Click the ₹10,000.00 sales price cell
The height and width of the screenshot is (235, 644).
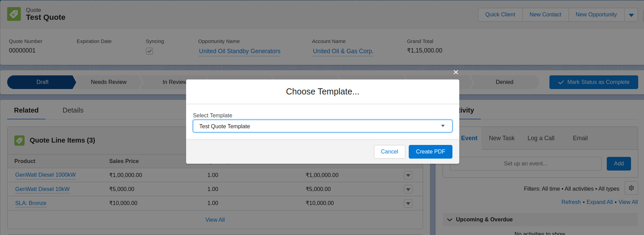click(123, 203)
